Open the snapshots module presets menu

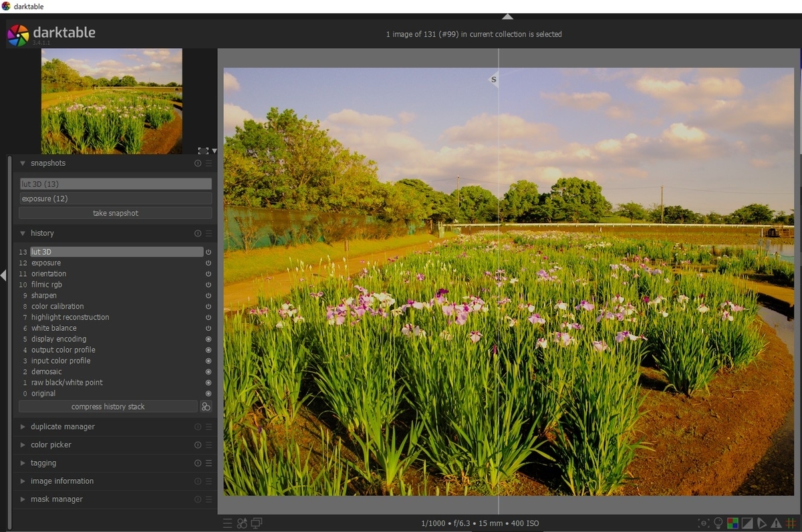tap(209, 163)
